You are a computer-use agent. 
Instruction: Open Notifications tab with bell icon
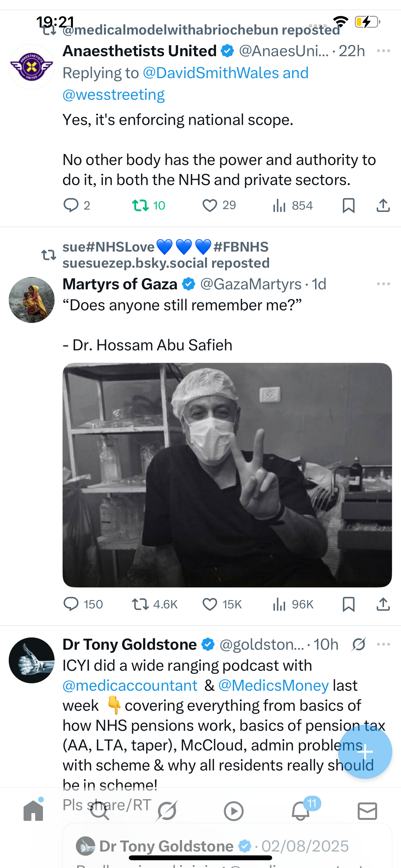pyautogui.click(x=301, y=811)
